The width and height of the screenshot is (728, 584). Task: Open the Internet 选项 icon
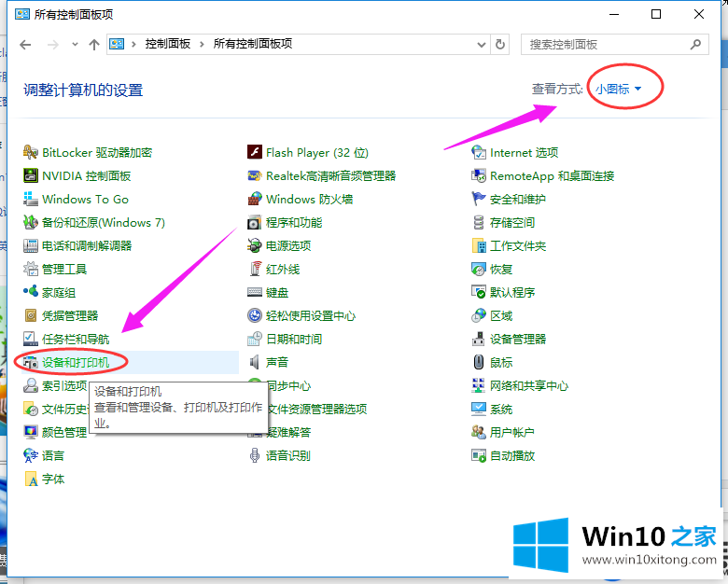479,152
